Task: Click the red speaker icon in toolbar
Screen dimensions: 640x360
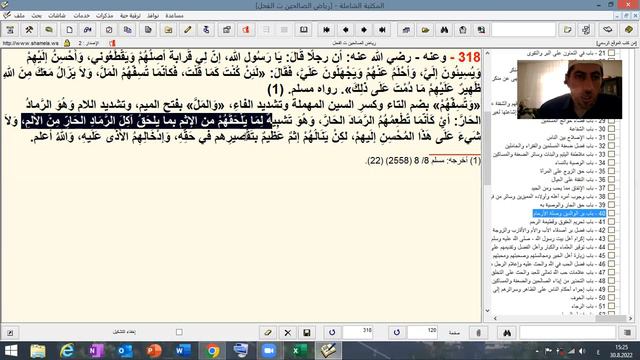Action: (x=246, y=30)
